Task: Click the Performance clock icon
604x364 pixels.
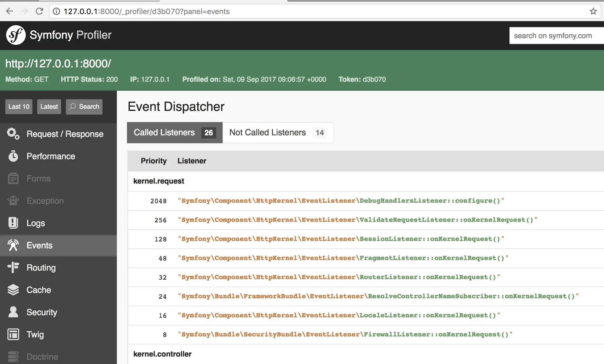Action: click(13, 156)
